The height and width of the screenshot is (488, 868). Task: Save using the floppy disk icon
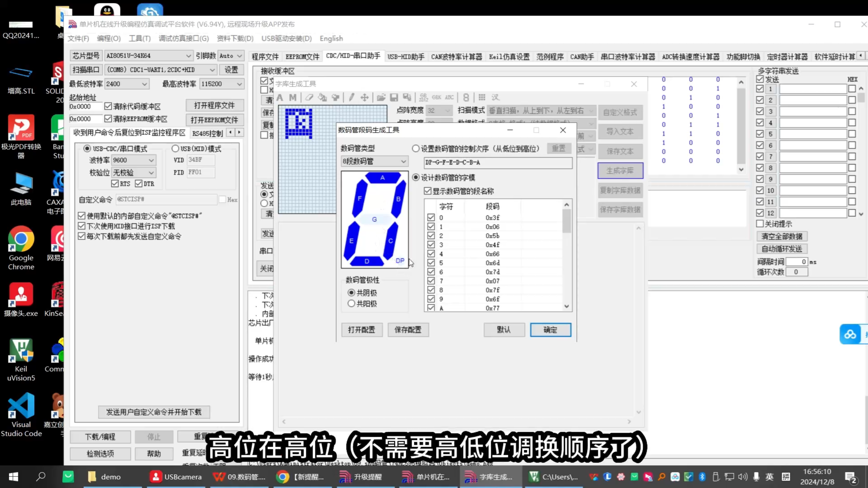[394, 97]
